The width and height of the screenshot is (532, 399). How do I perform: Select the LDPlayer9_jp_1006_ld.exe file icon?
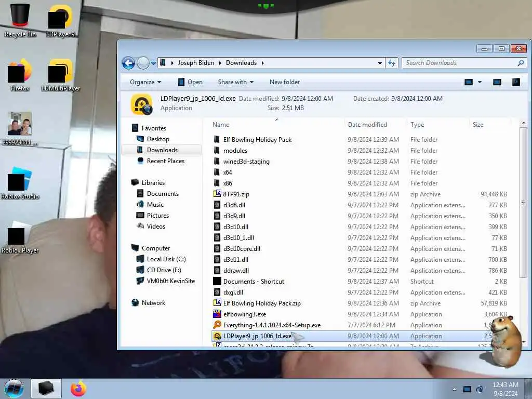coord(217,336)
